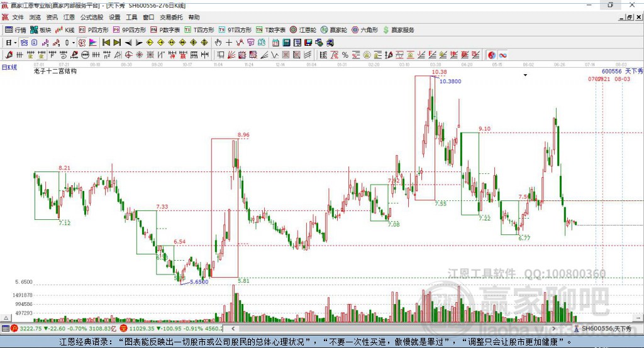This screenshot has height=348, width=644.
Task: Select the crosshair cursor tool
Action: click(229, 43)
